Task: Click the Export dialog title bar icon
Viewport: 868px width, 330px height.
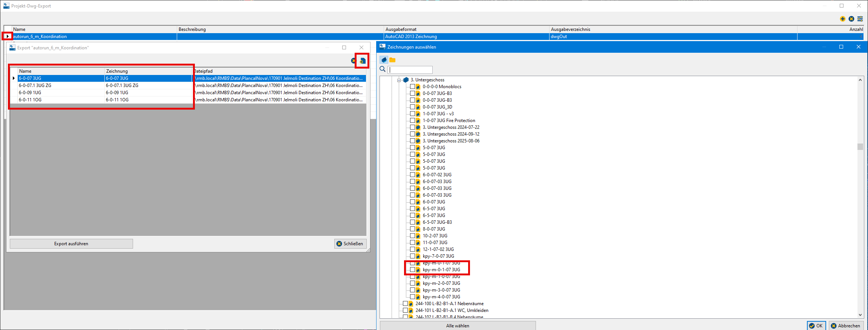Action: click(12, 47)
